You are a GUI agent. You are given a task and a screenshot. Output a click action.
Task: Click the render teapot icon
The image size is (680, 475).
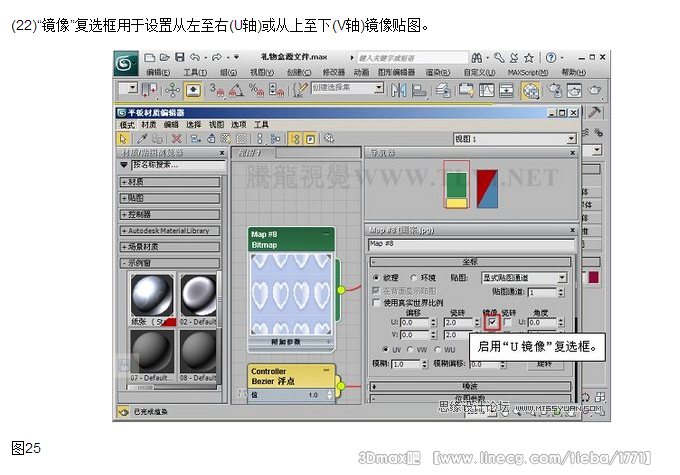pos(595,90)
